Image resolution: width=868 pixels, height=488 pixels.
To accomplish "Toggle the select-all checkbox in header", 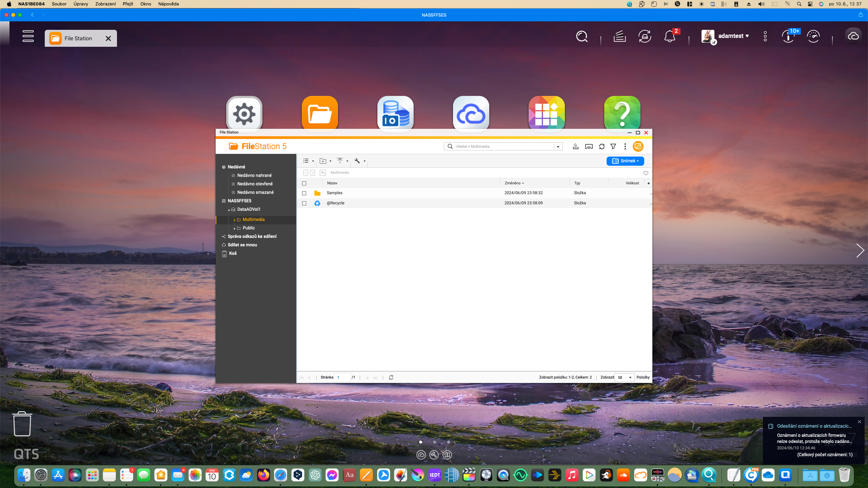I will point(304,183).
